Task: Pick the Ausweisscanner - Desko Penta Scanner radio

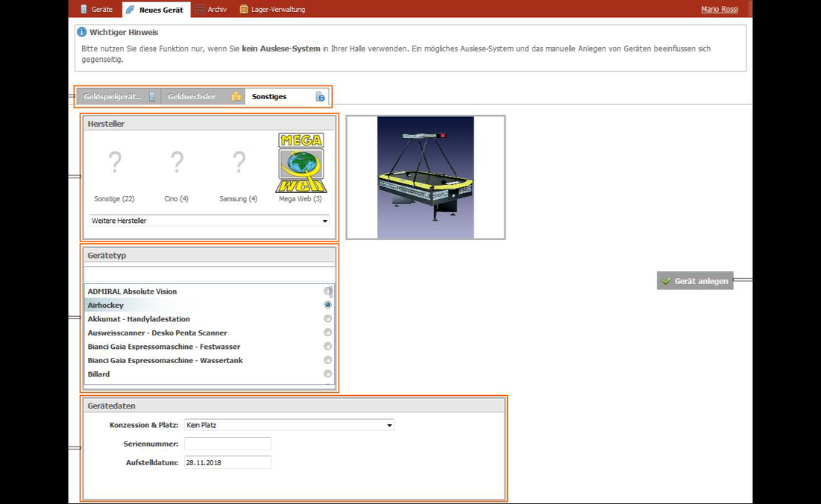Action: [x=328, y=333]
